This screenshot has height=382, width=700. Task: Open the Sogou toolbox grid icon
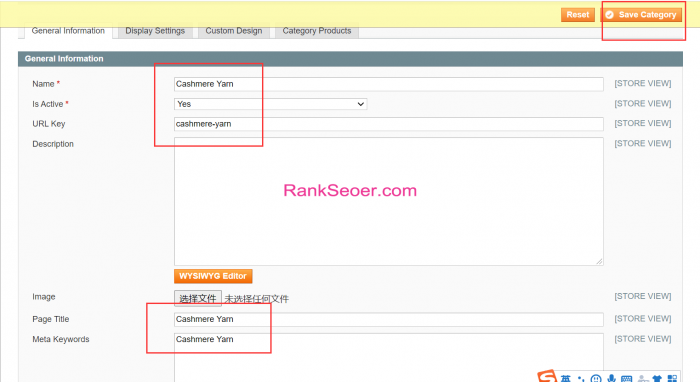[x=672, y=378]
